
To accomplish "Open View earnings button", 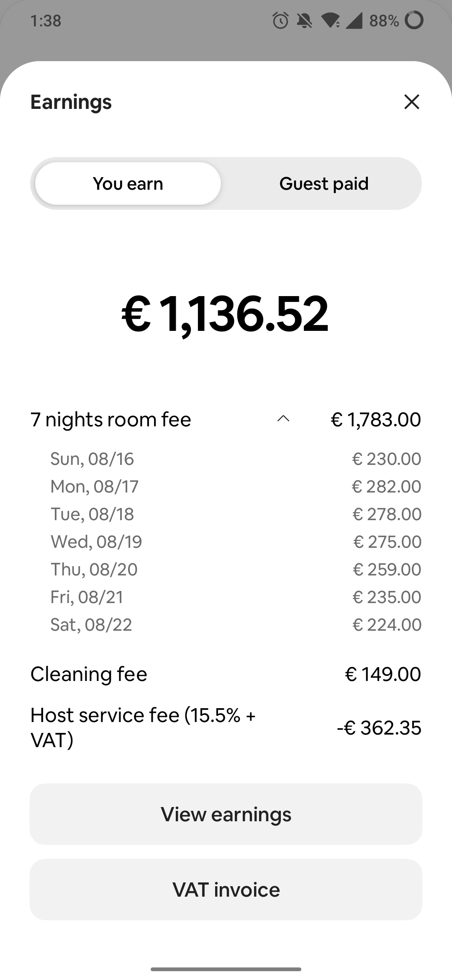I will (226, 814).
